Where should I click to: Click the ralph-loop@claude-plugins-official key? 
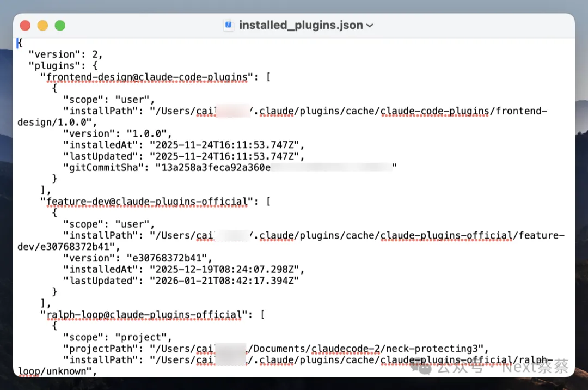pyautogui.click(x=145, y=315)
